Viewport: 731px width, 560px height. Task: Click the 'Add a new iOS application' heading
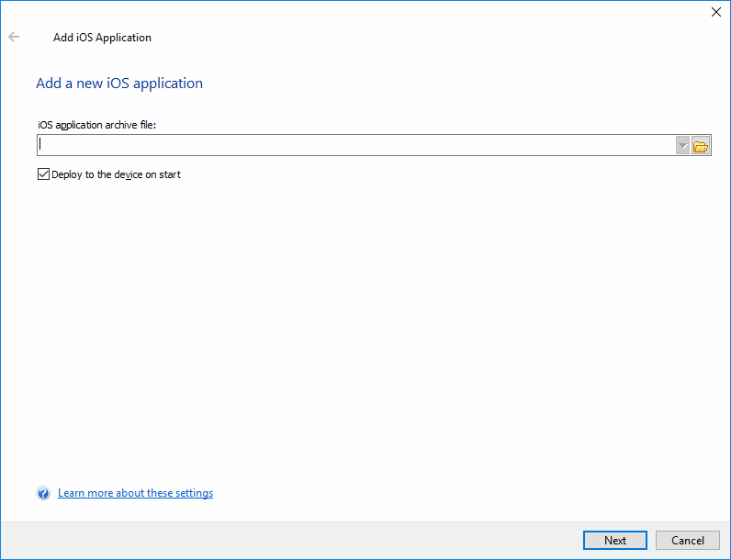(119, 83)
